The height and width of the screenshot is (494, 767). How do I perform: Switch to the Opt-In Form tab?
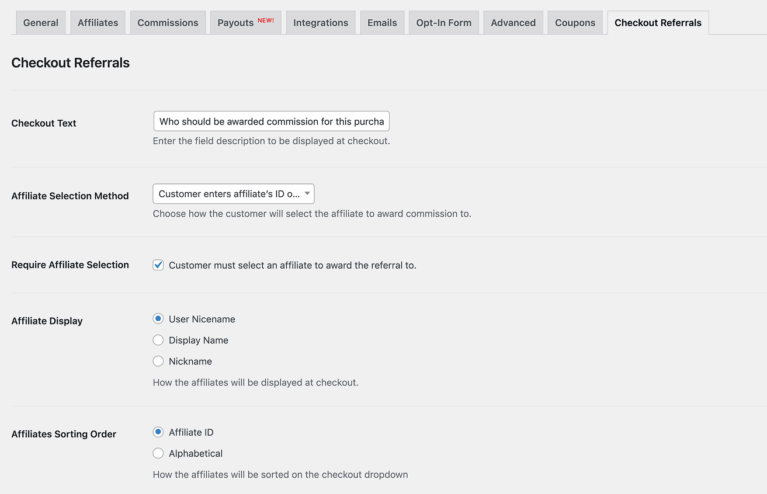[441, 23]
